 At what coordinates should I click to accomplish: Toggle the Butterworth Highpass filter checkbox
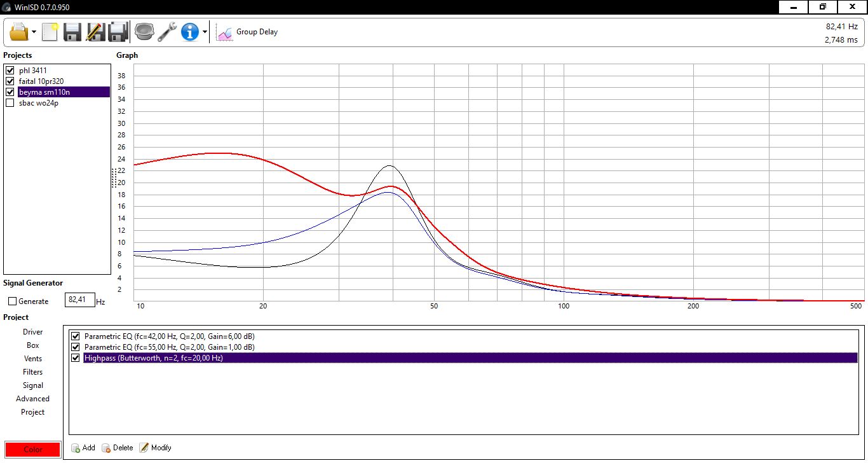point(76,357)
